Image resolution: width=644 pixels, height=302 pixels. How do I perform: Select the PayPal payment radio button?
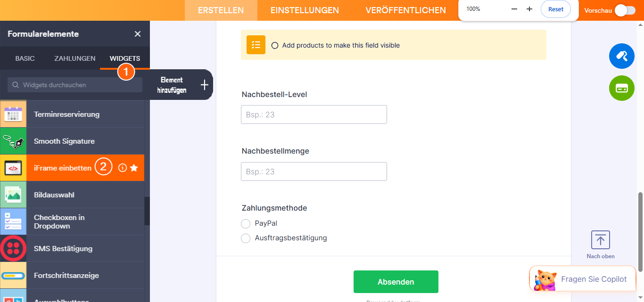pos(246,223)
